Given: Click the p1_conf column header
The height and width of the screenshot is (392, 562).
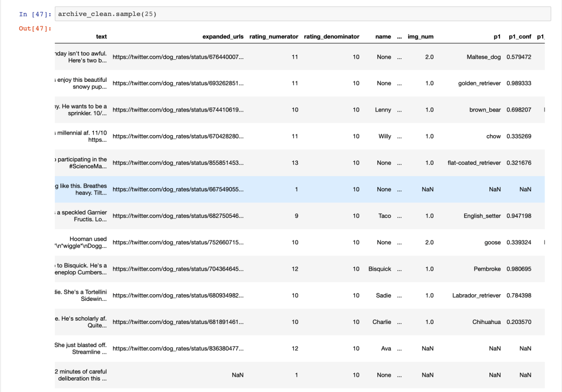Looking at the screenshot, I should pos(519,37).
